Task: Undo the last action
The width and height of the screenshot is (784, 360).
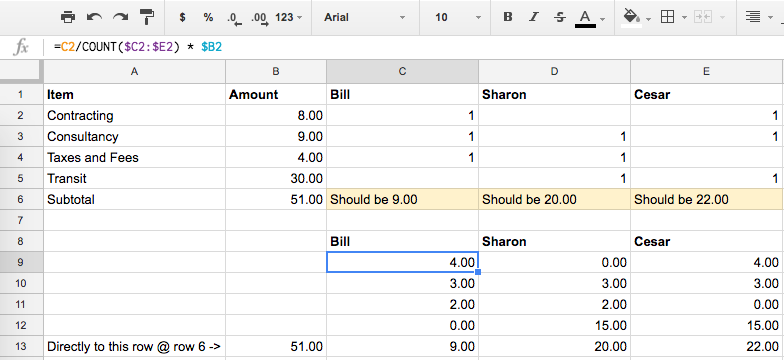Action: point(94,18)
